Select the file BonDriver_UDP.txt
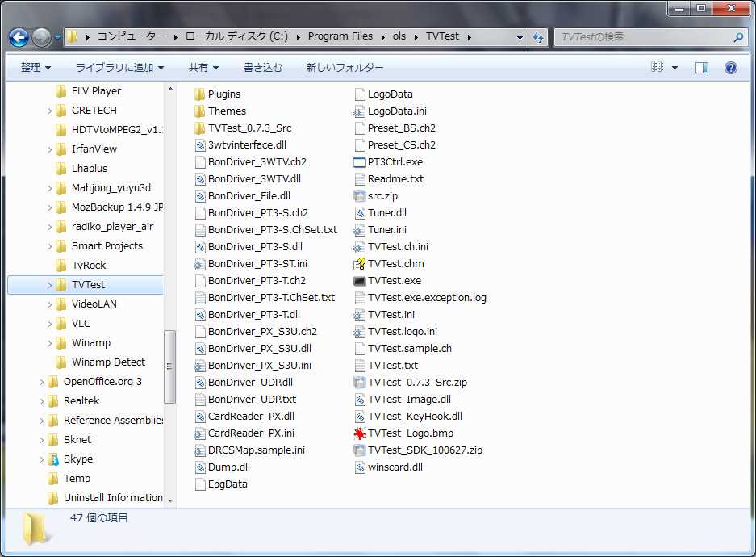The height and width of the screenshot is (557, 756). pos(252,400)
